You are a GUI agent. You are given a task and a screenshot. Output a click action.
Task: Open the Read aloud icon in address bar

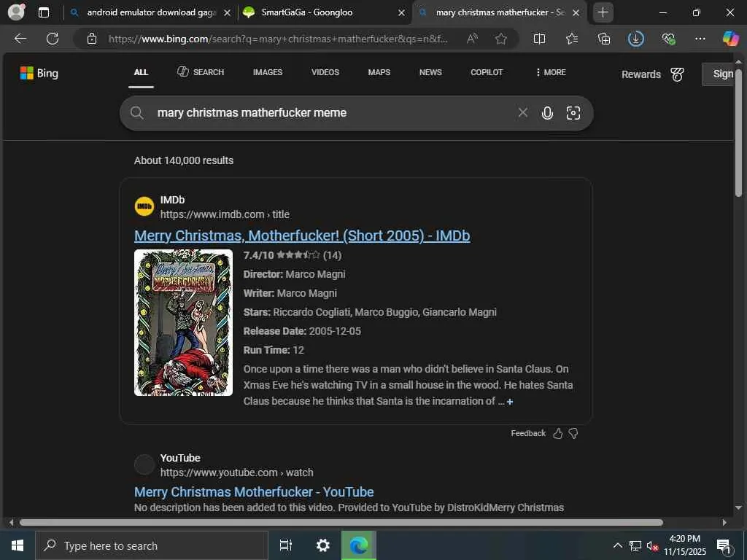pyautogui.click(x=472, y=39)
